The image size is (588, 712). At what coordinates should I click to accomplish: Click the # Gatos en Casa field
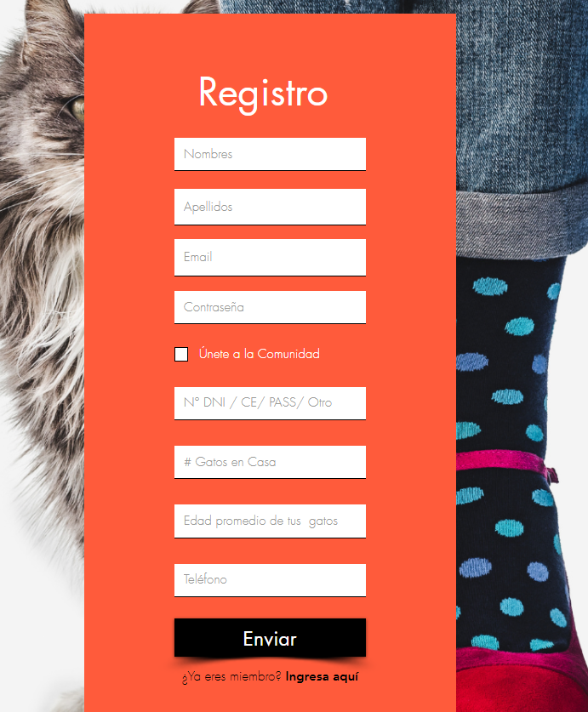coord(270,462)
